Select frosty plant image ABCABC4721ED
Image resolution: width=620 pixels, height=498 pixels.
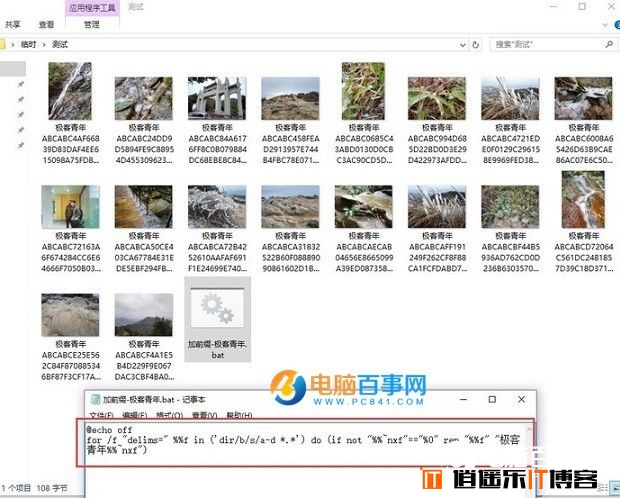point(510,98)
